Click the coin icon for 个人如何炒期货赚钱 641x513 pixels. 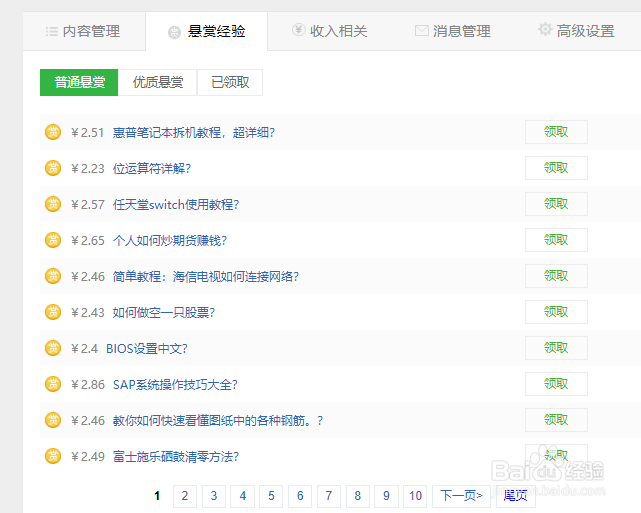tap(53, 240)
